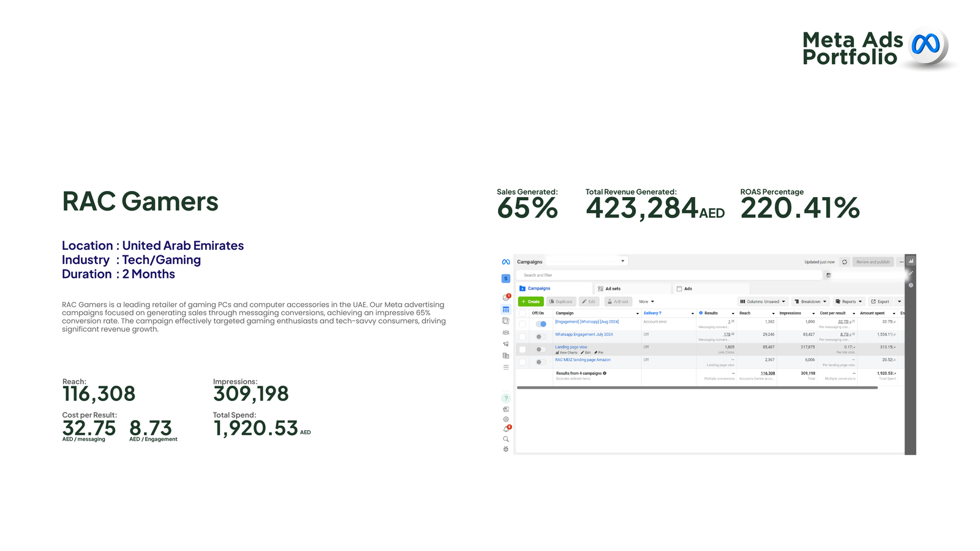The image size is (980, 551).
Task: Switch to the Campaigns tab
Action: 554,288
